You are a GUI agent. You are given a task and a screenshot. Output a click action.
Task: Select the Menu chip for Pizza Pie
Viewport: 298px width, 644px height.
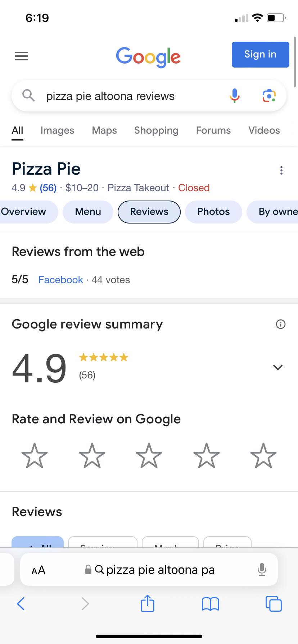click(88, 212)
